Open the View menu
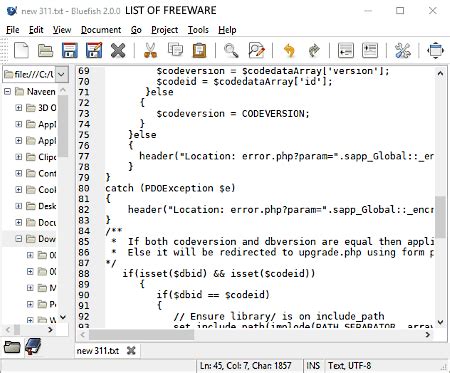The height and width of the screenshot is (373, 450). point(62,30)
